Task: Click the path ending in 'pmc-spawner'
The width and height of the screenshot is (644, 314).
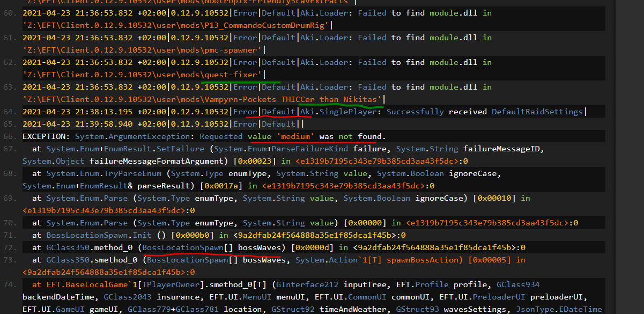Action: point(143,50)
